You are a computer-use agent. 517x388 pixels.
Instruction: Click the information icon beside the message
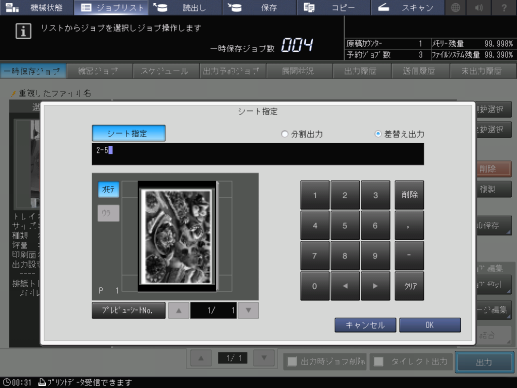point(23,31)
